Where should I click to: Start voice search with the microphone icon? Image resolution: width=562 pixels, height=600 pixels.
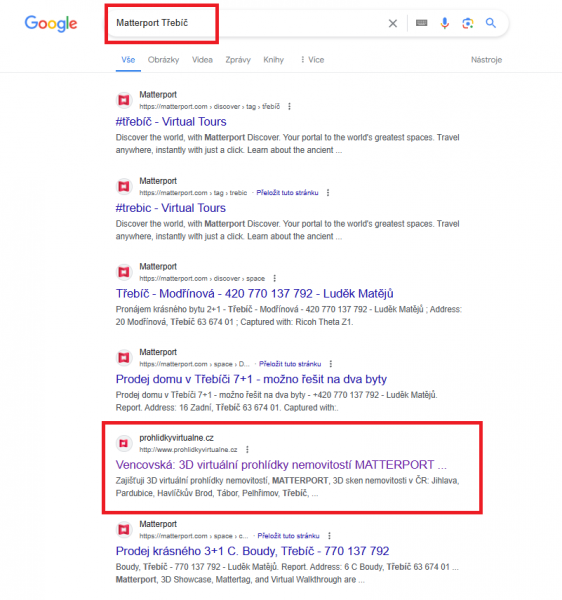445,23
